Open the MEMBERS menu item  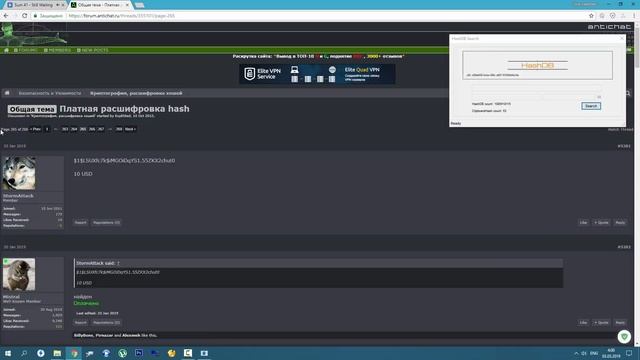point(57,50)
